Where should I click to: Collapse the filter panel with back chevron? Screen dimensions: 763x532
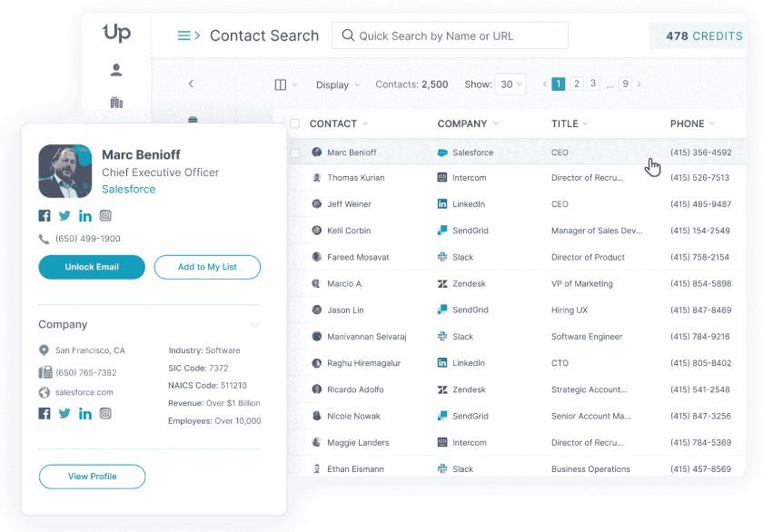click(191, 84)
